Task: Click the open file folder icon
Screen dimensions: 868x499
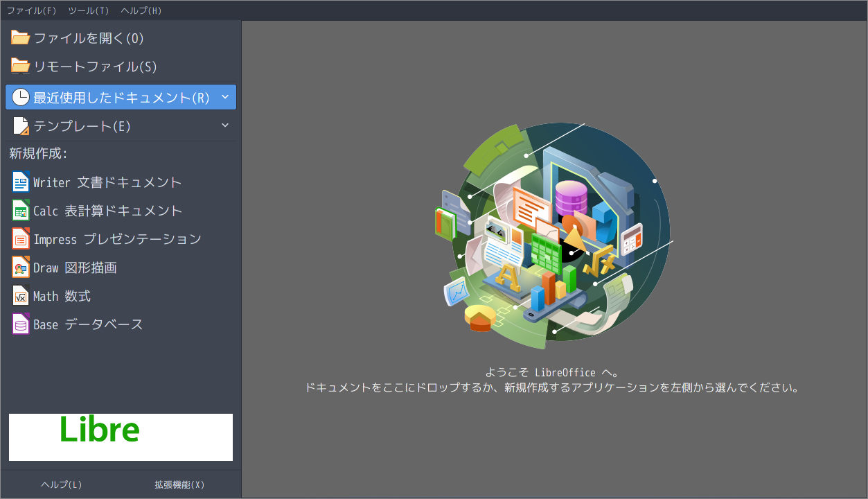Action: (20, 37)
